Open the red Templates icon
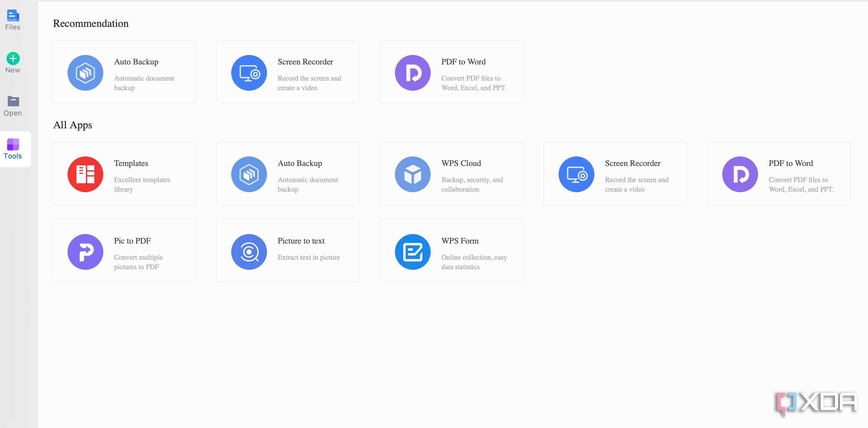868x428 pixels. [85, 174]
